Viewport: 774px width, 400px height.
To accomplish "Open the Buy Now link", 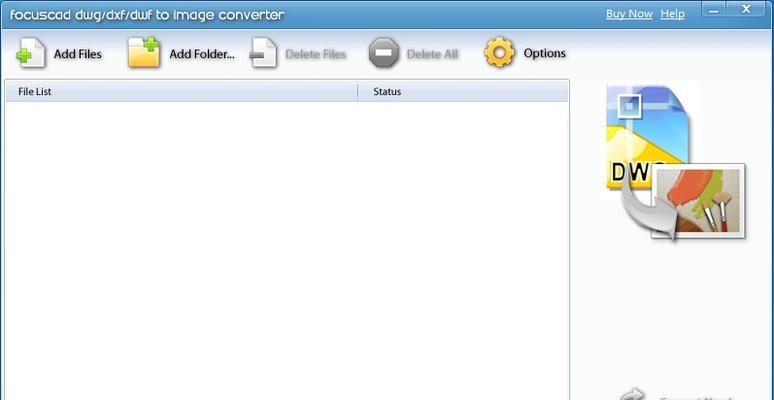I will 629,14.
